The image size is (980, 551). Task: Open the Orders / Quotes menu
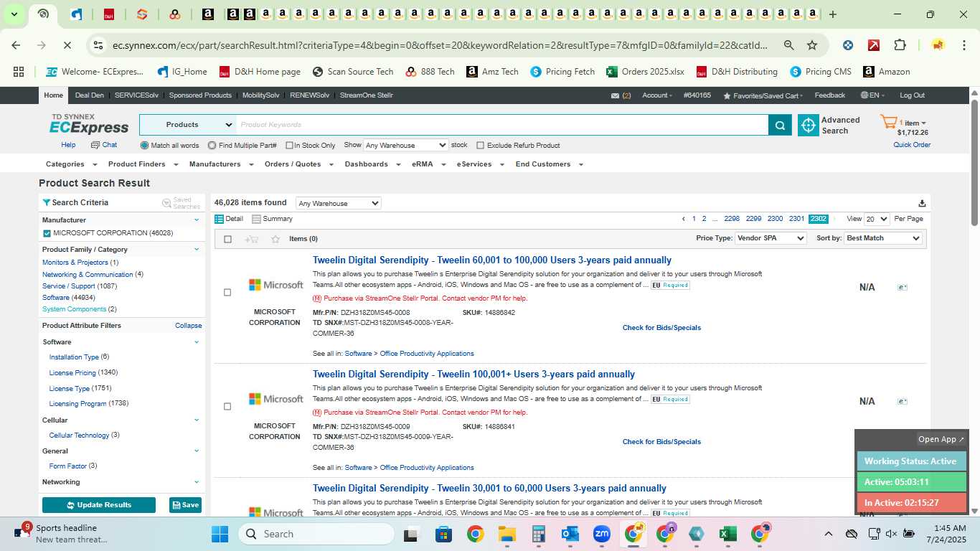coord(298,164)
